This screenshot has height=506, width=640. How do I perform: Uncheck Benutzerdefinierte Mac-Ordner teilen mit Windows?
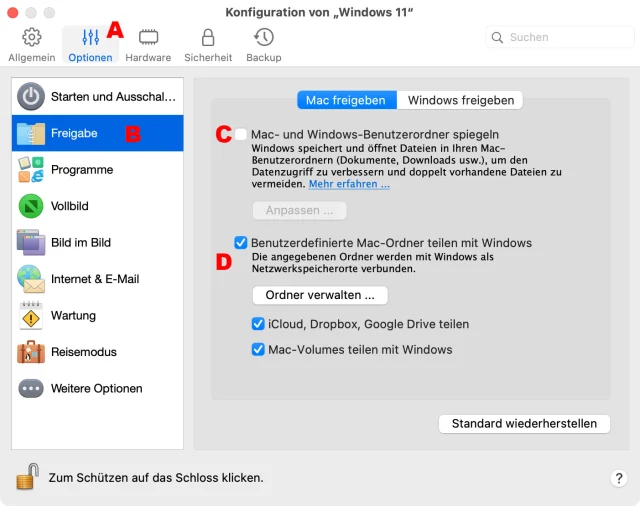tap(241, 242)
